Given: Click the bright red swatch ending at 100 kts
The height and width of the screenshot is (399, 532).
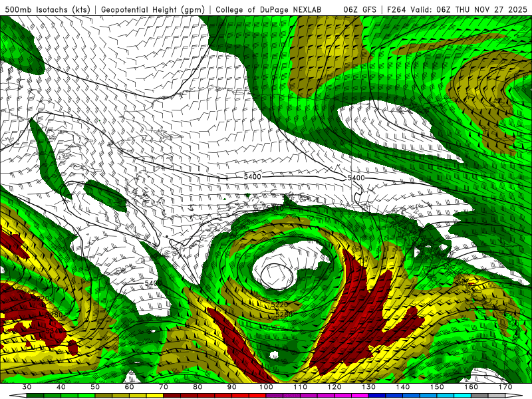Looking at the screenshot, I should tap(257, 396).
